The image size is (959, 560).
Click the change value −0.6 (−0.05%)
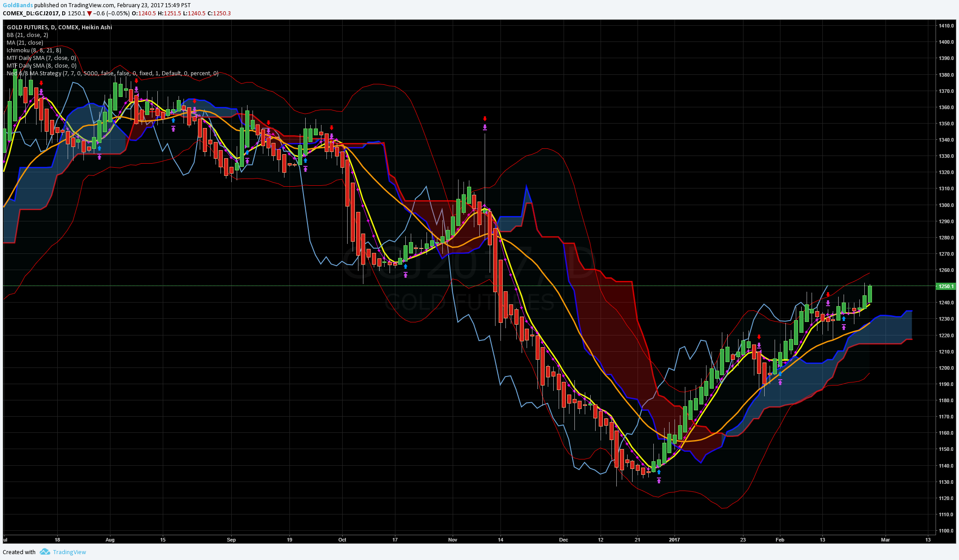(x=111, y=14)
